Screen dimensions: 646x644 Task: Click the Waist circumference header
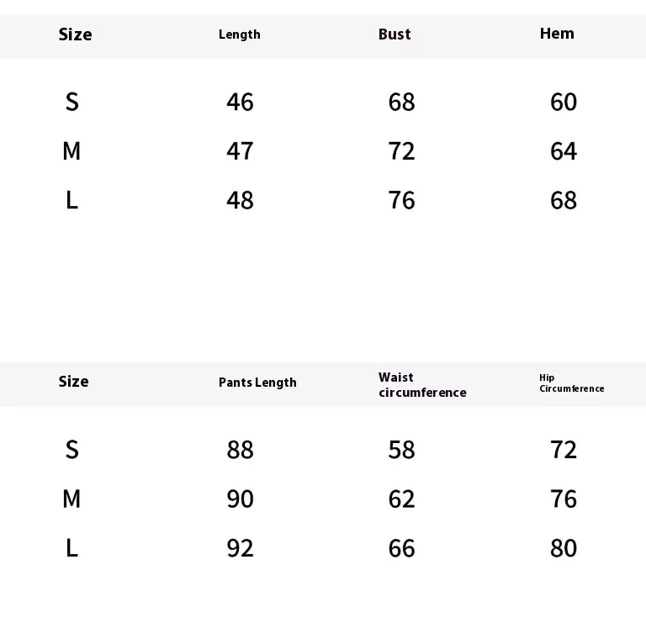pos(421,385)
